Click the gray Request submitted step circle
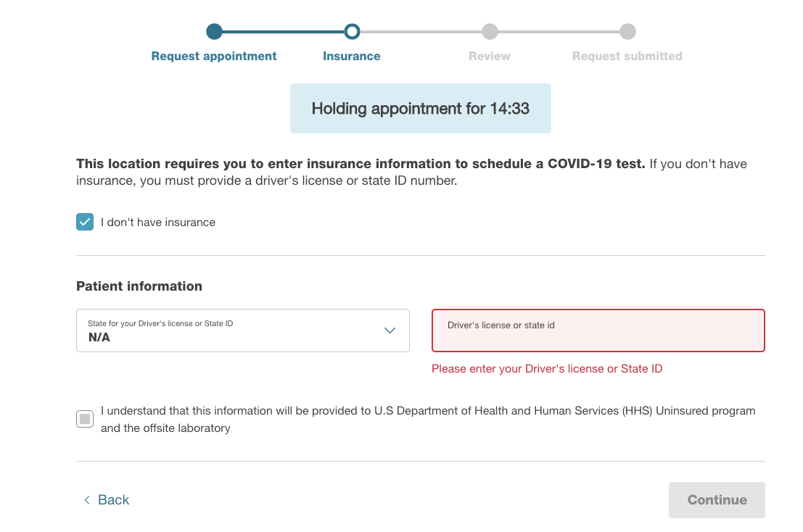Image resolution: width=803 pixels, height=532 pixels. [627, 31]
